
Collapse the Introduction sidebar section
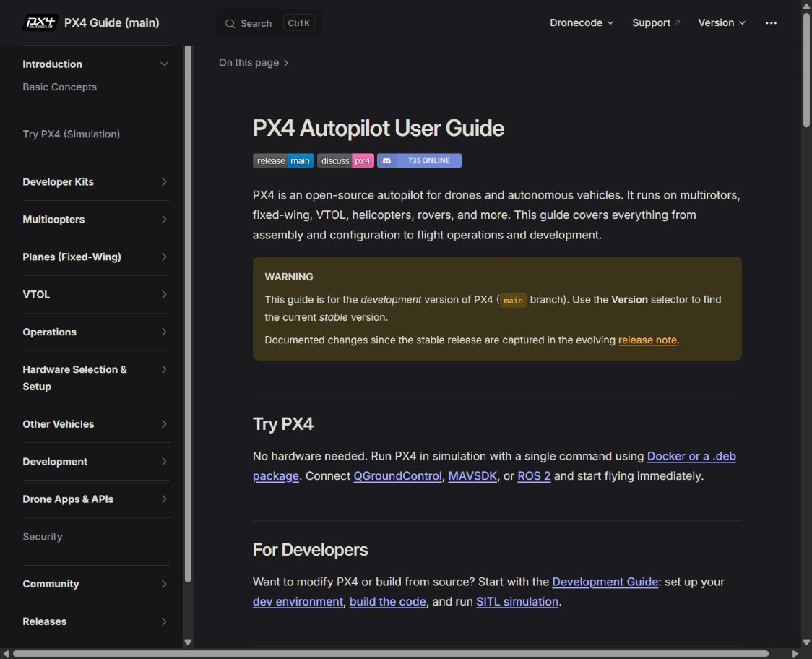[164, 64]
